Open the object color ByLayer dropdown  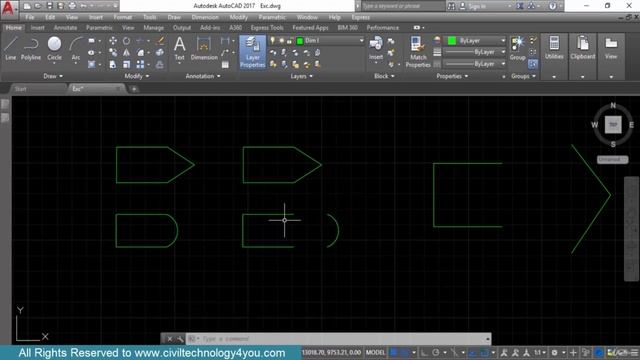[x=503, y=40]
